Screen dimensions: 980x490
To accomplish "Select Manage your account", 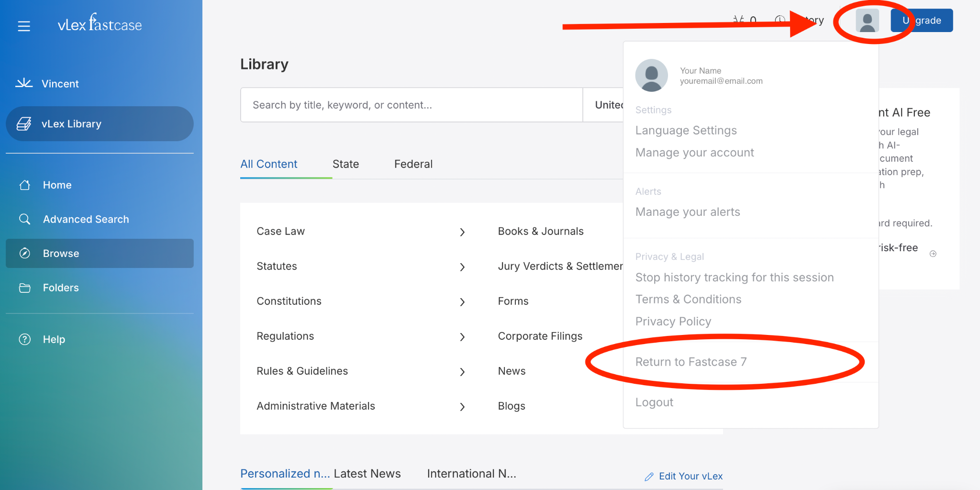I will click(x=694, y=153).
